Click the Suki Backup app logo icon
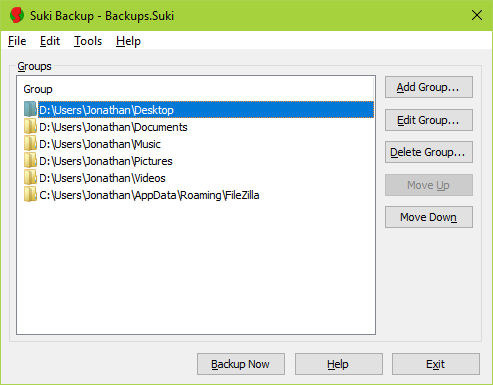Image resolution: width=493 pixels, height=385 pixels. (17, 15)
